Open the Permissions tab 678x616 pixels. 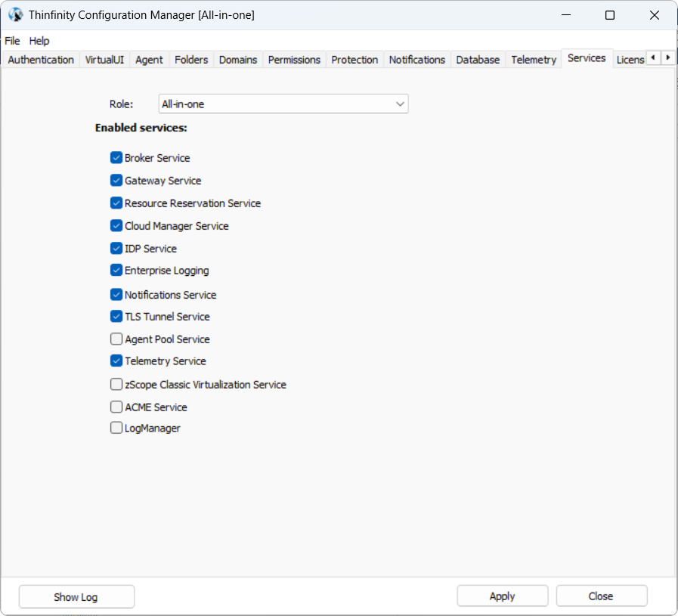tap(294, 60)
